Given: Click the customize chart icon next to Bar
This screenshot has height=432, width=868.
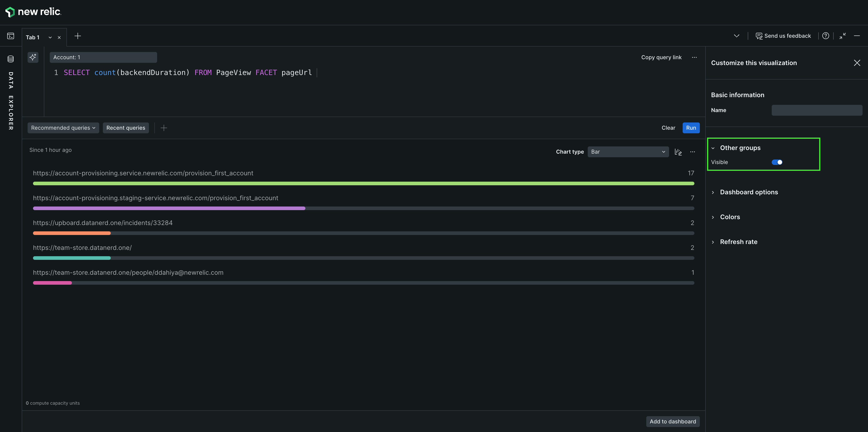Looking at the screenshot, I should point(678,152).
